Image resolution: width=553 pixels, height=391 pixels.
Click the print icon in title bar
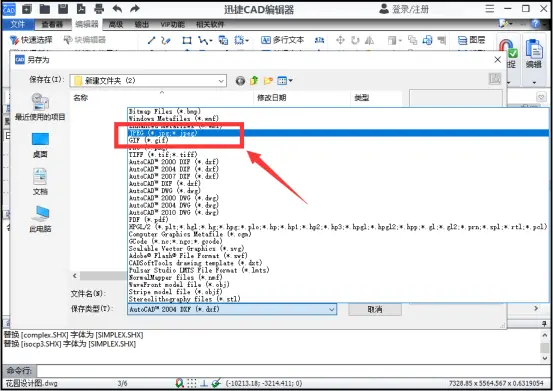click(99, 9)
